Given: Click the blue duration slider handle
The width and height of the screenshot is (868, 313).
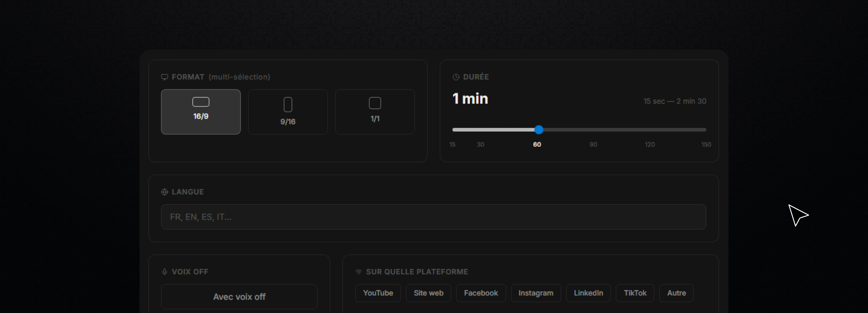Looking at the screenshot, I should (x=539, y=130).
